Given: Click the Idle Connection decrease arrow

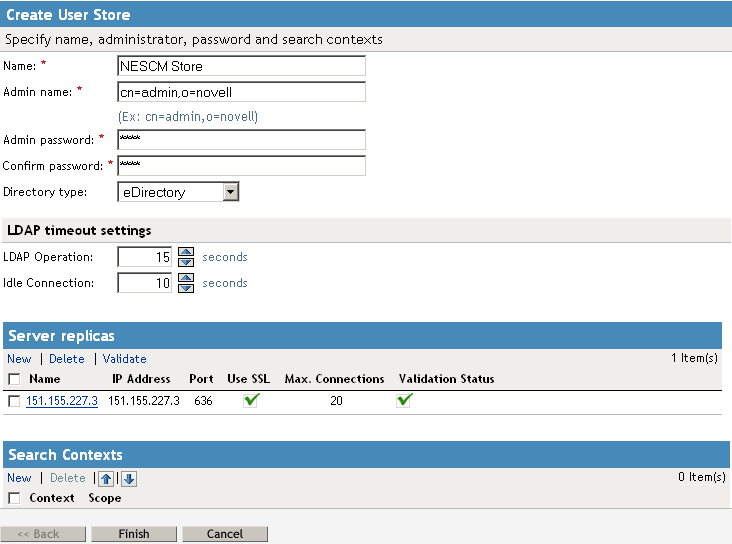Looking at the screenshot, I should coord(186,288).
